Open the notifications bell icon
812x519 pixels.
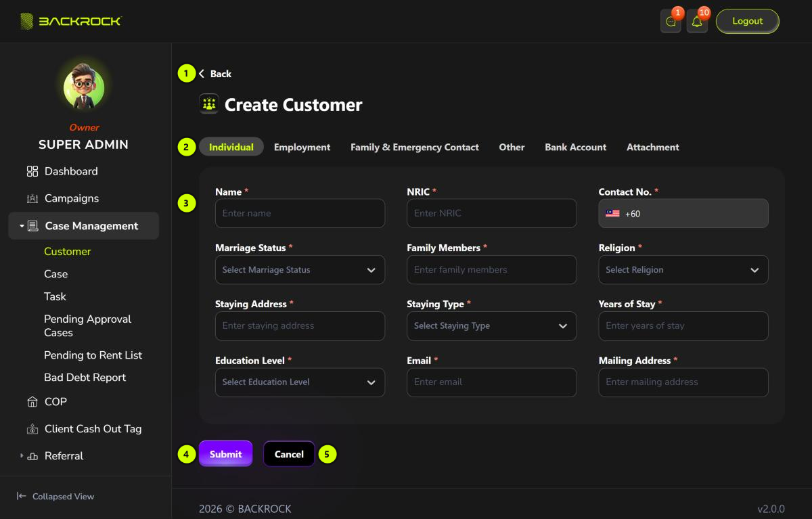(x=697, y=22)
